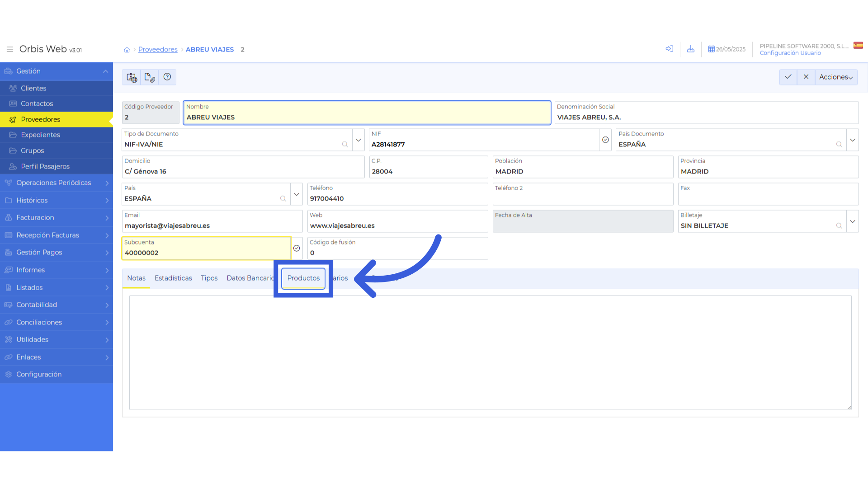This screenshot has width=868, height=488.
Task: Toggle the hamburger menu icon
Action: pyautogui.click(x=9, y=49)
